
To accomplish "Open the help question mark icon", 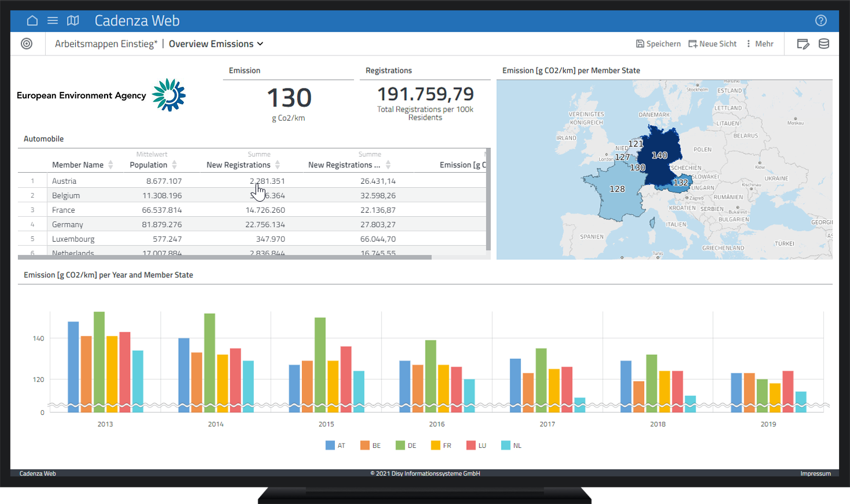I will coord(821,21).
